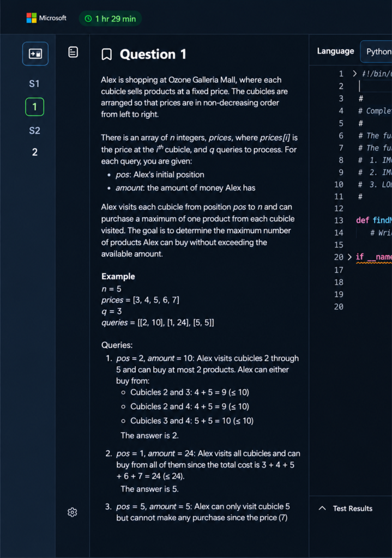Click line number 20 at the editor bottom
392x558 pixels.
339,307
